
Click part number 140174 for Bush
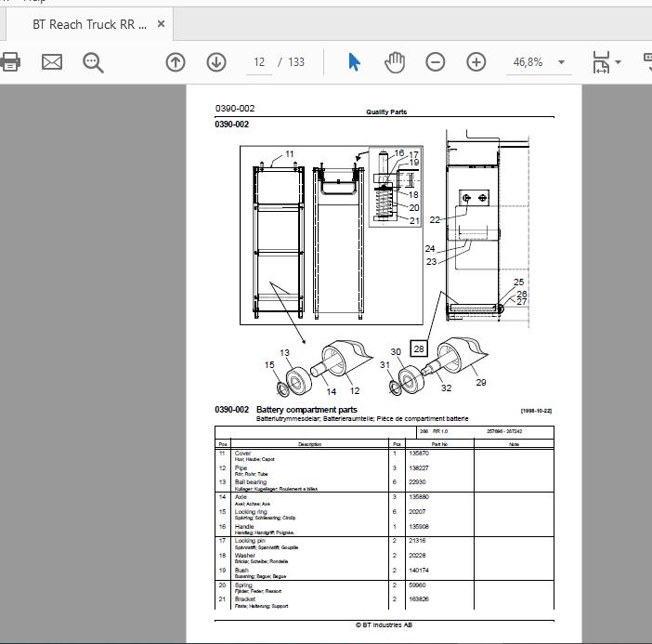coord(418,571)
